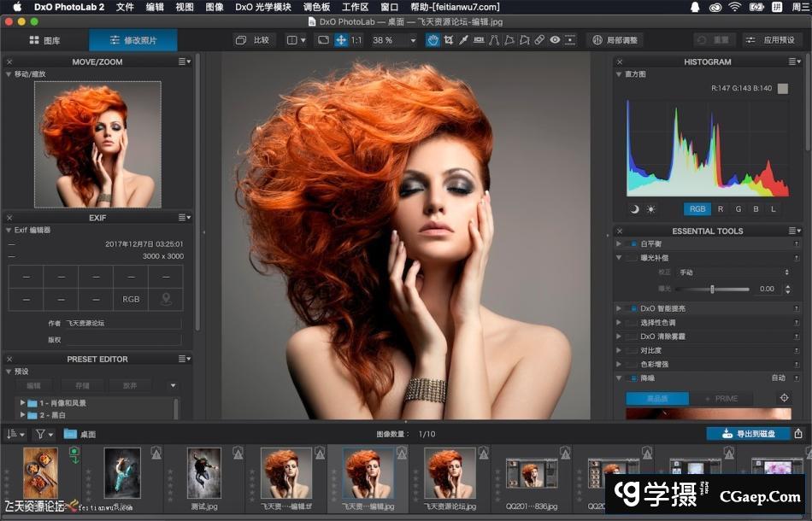This screenshot has width=812, height=521.
Task: Choose the repair bandage tool
Action: click(x=539, y=40)
